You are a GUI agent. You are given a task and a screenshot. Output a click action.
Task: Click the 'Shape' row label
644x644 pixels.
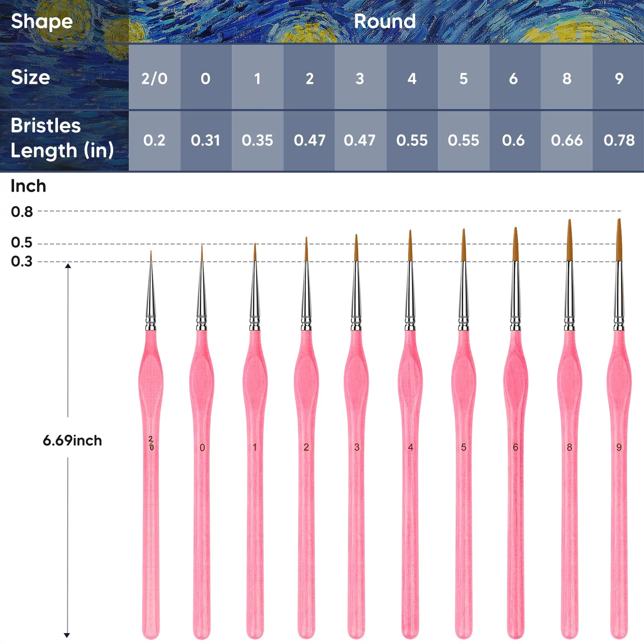[42, 21]
